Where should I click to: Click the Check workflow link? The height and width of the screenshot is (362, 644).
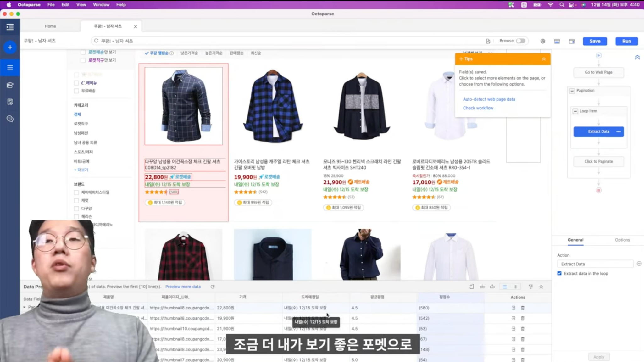tap(478, 108)
